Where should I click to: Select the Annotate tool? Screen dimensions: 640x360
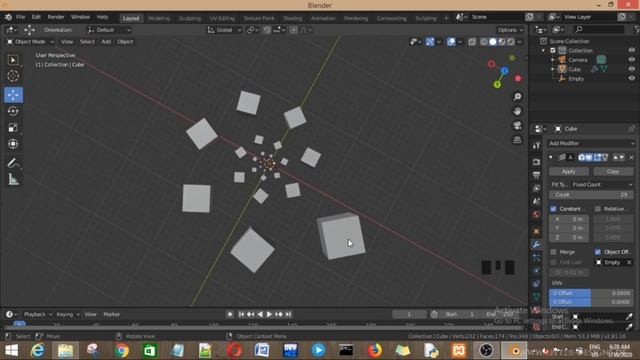pos(13,163)
